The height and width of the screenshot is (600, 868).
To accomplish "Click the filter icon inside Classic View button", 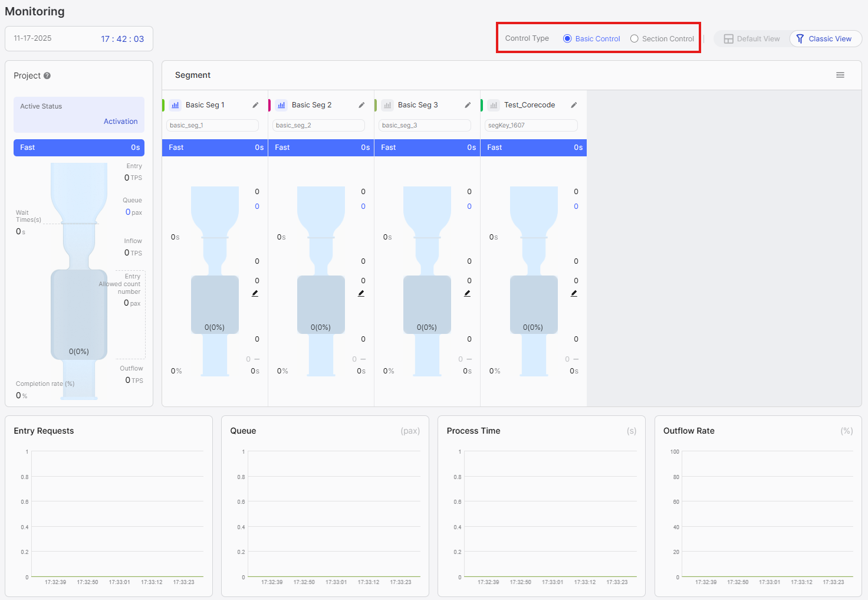I will tap(800, 38).
